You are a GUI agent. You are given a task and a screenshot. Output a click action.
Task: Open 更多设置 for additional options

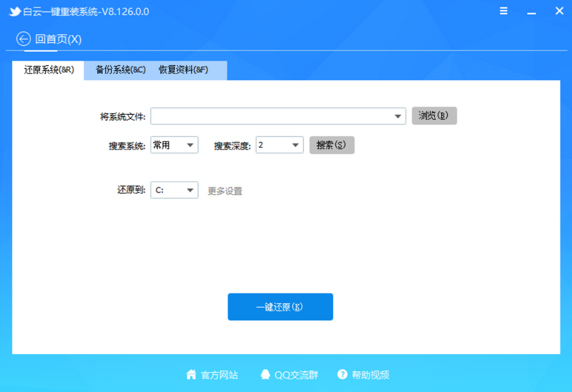coord(225,191)
